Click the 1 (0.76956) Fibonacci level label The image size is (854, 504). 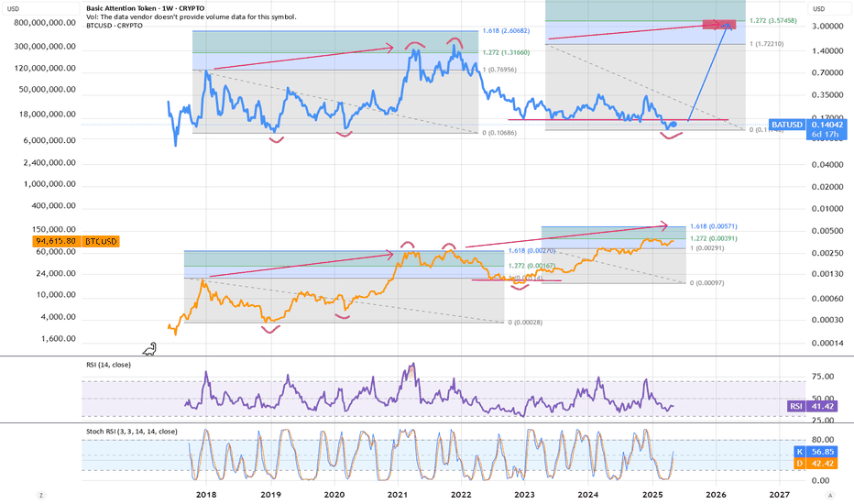[x=499, y=70]
